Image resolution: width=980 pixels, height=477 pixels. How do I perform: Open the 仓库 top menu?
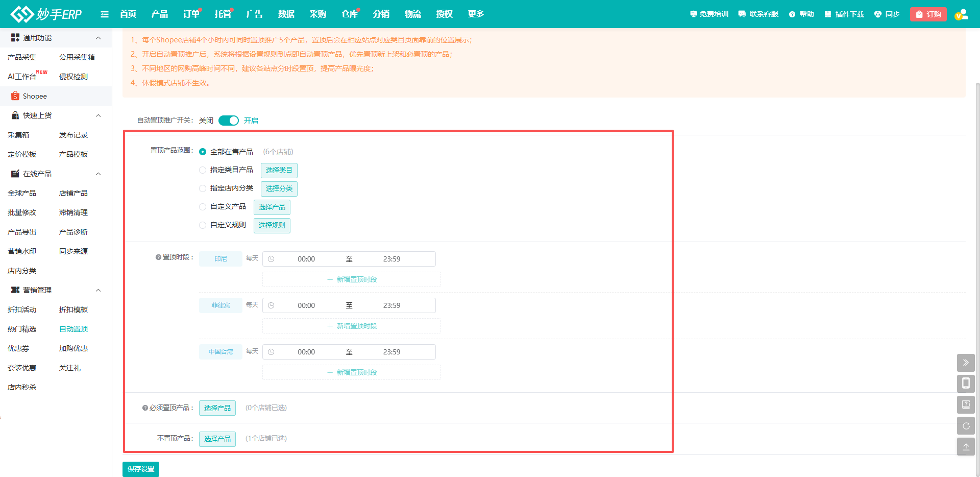pyautogui.click(x=350, y=14)
